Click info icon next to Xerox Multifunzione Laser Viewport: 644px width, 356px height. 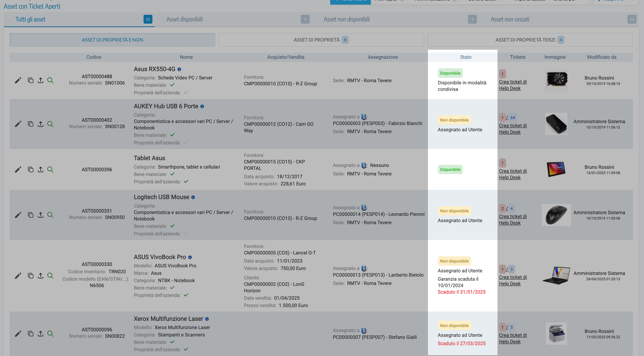click(207, 319)
